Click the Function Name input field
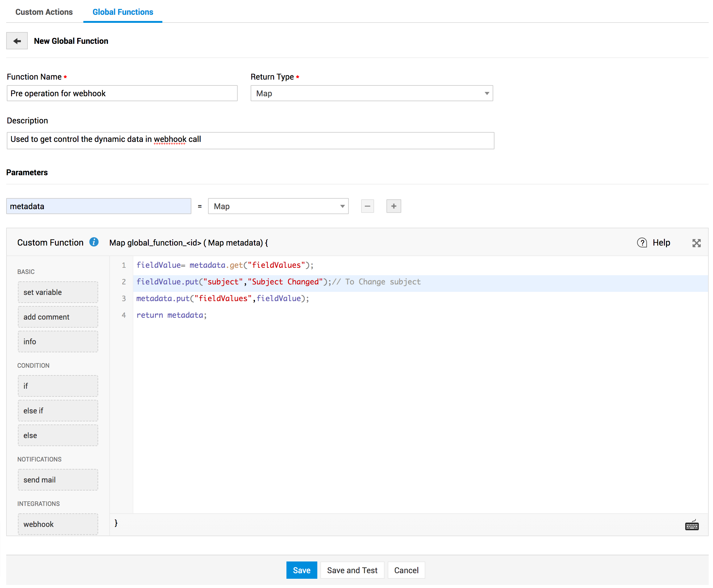This screenshot has height=588, width=713. [x=122, y=93]
